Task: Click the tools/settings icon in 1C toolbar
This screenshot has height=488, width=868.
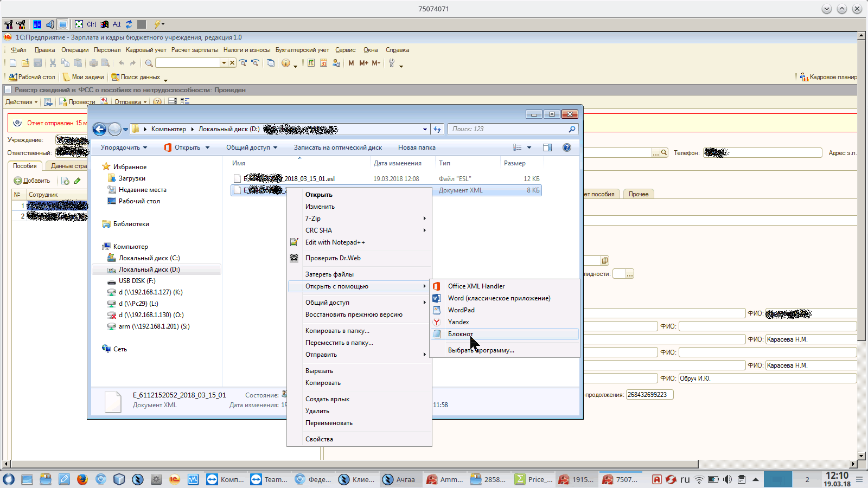Action: tap(392, 63)
